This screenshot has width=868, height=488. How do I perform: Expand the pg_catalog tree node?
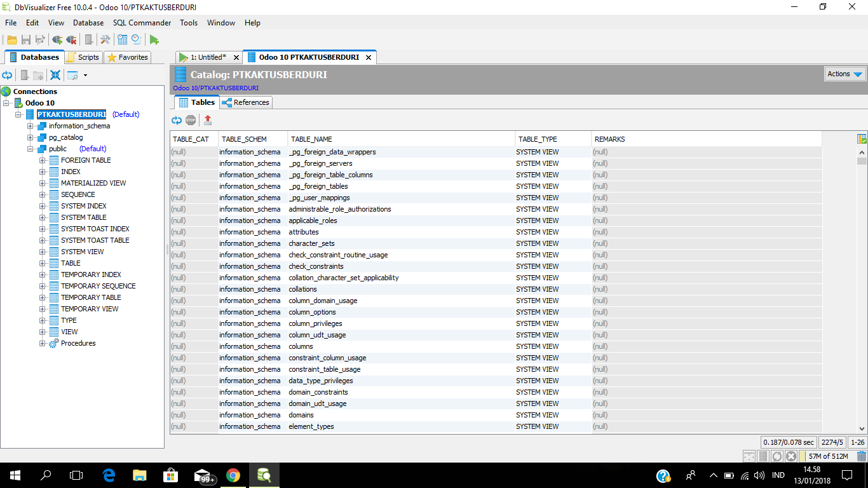pos(29,137)
